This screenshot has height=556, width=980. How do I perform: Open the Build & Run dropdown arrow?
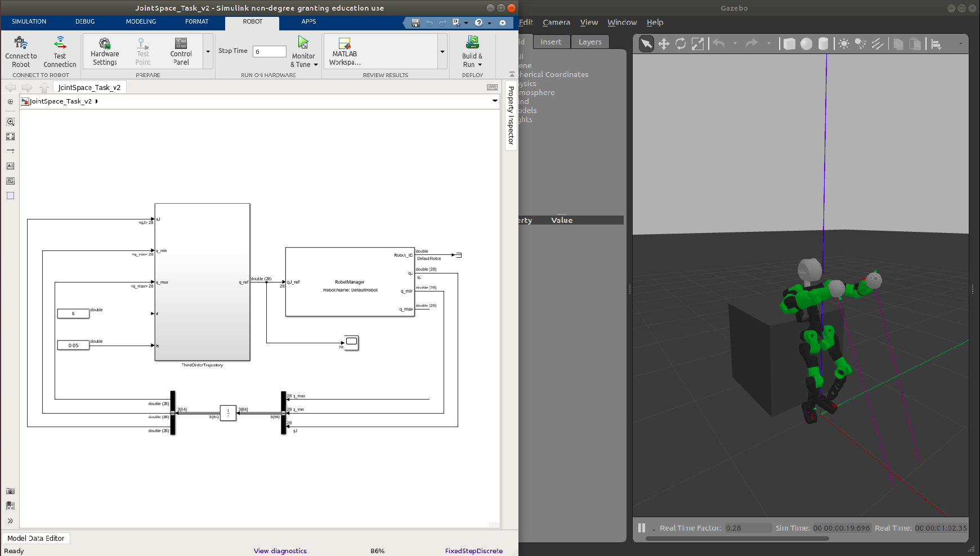click(480, 65)
